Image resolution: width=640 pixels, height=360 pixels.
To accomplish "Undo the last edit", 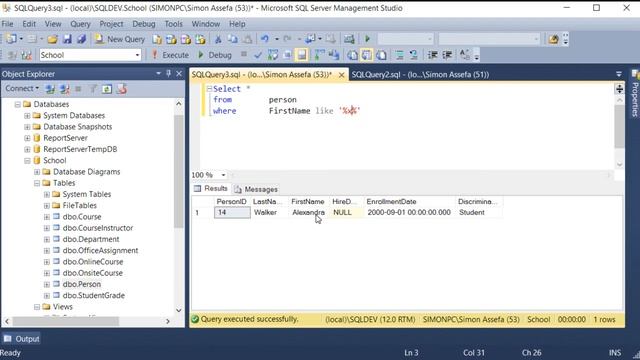I will [x=265, y=39].
